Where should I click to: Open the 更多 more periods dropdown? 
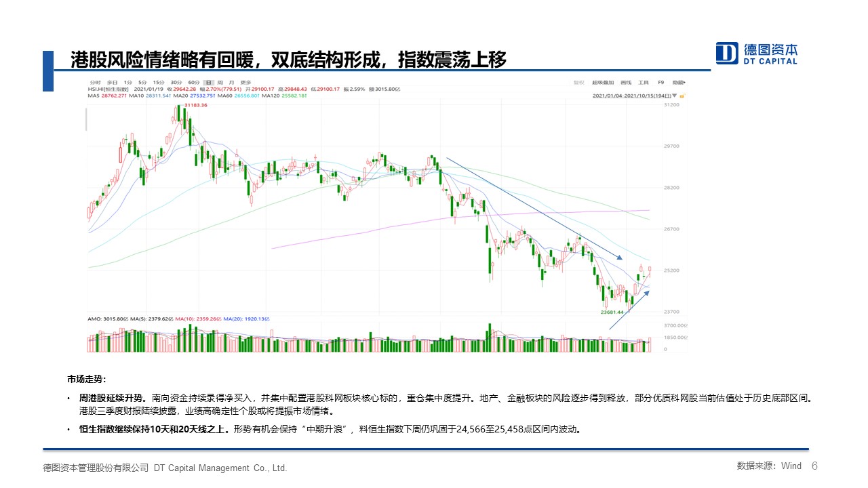pyautogui.click(x=245, y=83)
